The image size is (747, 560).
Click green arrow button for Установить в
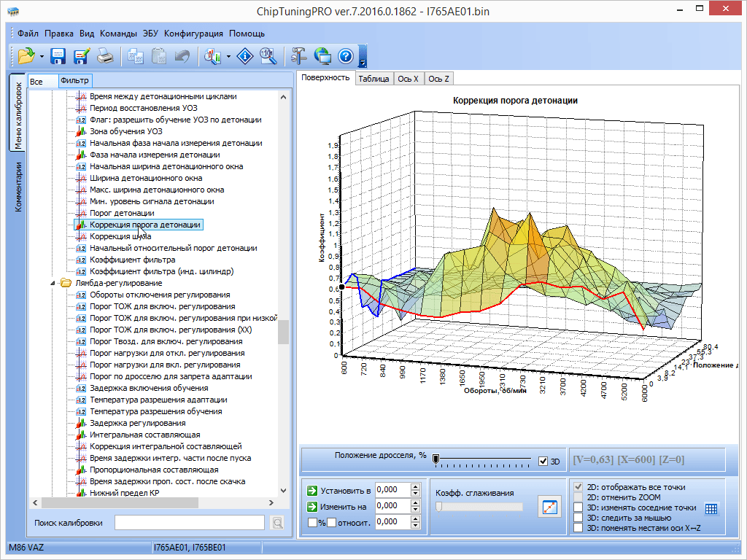(x=313, y=490)
